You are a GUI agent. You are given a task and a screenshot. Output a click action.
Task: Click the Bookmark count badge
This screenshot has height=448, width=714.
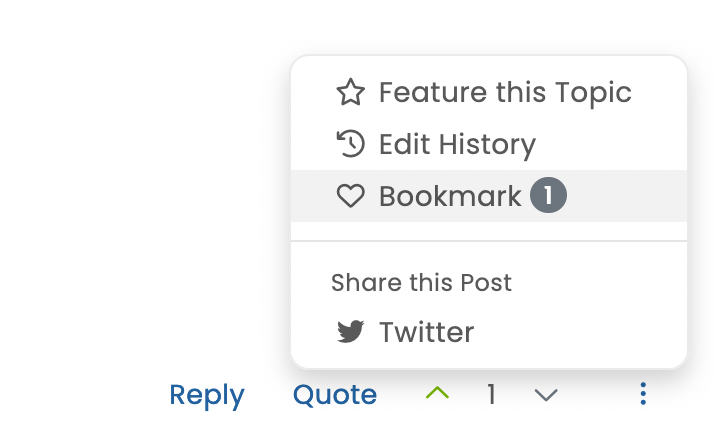click(548, 196)
